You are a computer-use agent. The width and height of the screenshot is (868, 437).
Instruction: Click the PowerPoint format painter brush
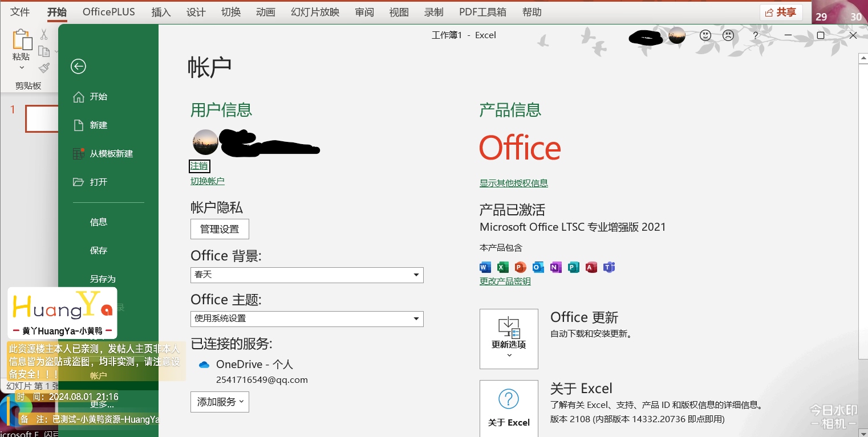pyautogui.click(x=44, y=68)
